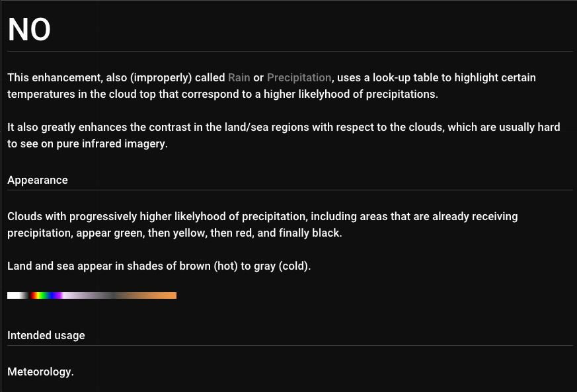Click the orange end of the color bar

pos(165,295)
